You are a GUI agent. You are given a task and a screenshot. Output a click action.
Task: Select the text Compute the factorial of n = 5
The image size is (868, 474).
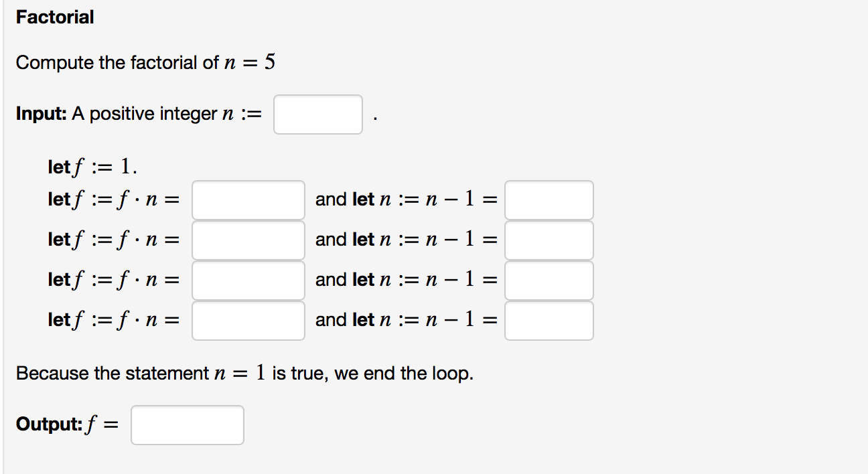147,62
